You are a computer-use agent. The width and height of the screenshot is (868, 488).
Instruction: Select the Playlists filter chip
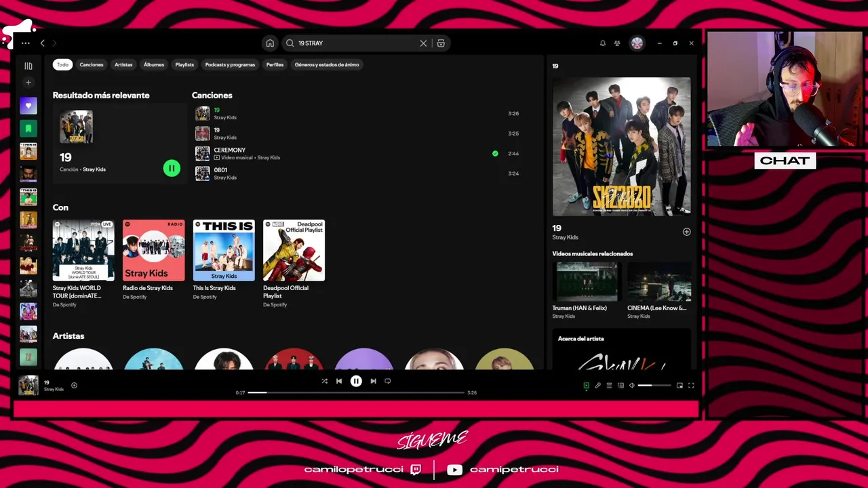(184, 64)
